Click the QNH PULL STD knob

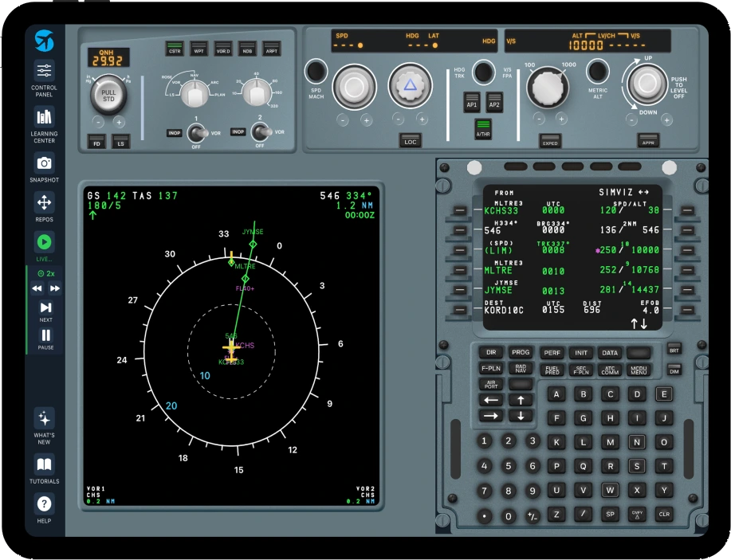click(x=108, y=95)
